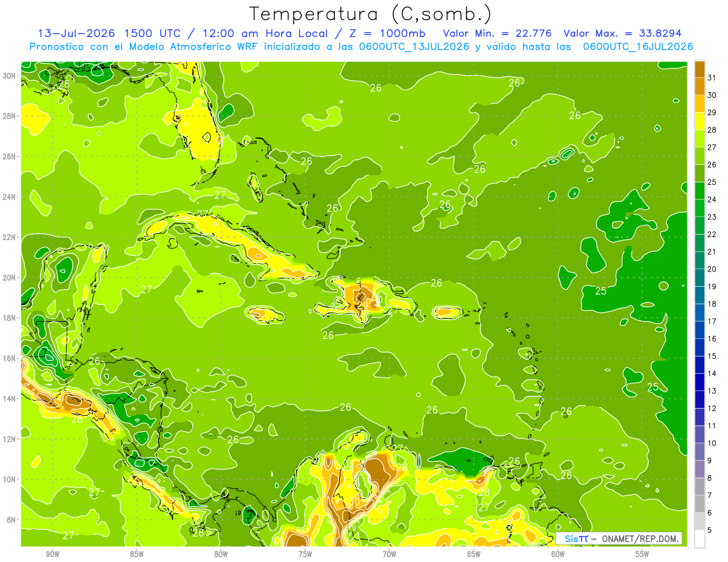The width and height of the screenshot is (728, 562).
Task: Click the color scale label 14
Action: [712, 373]
